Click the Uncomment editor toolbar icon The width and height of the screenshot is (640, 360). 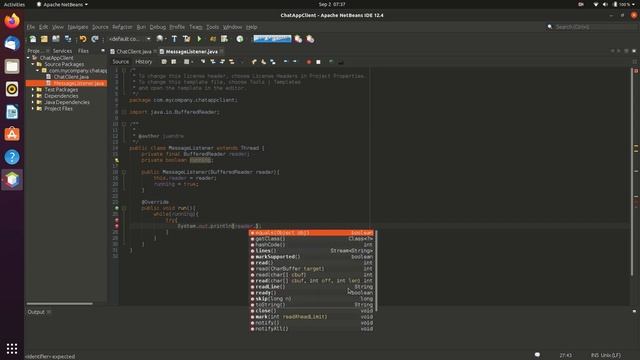340,62
